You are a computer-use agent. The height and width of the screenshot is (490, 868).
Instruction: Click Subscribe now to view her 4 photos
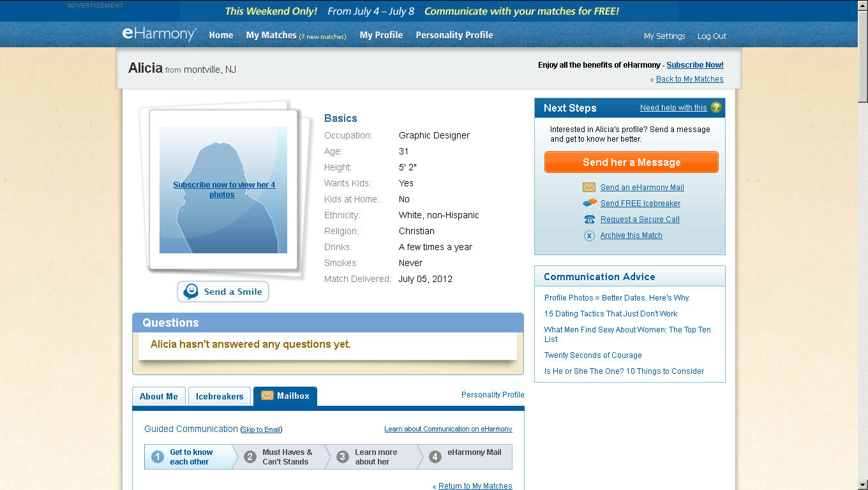tap(224, 189)
